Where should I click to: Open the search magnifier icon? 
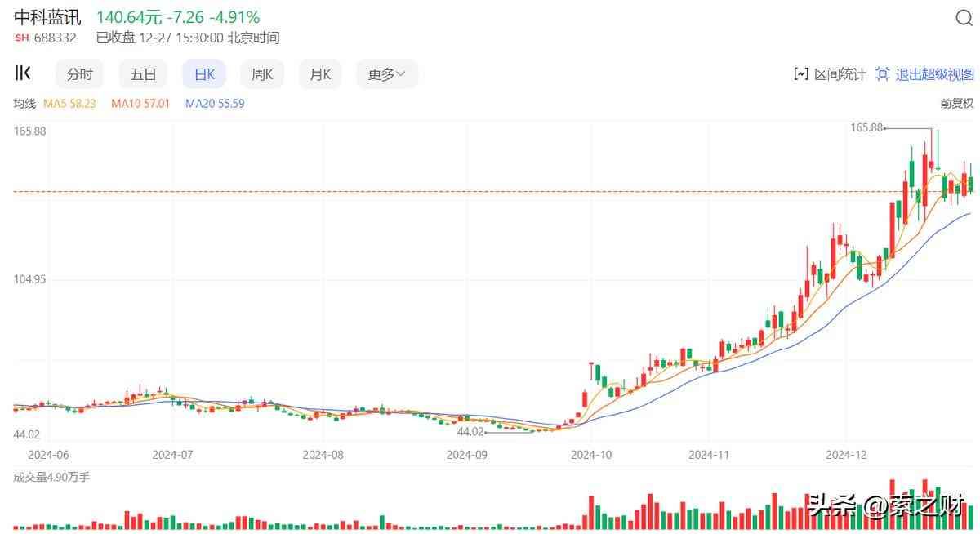(x=964, y=19)
